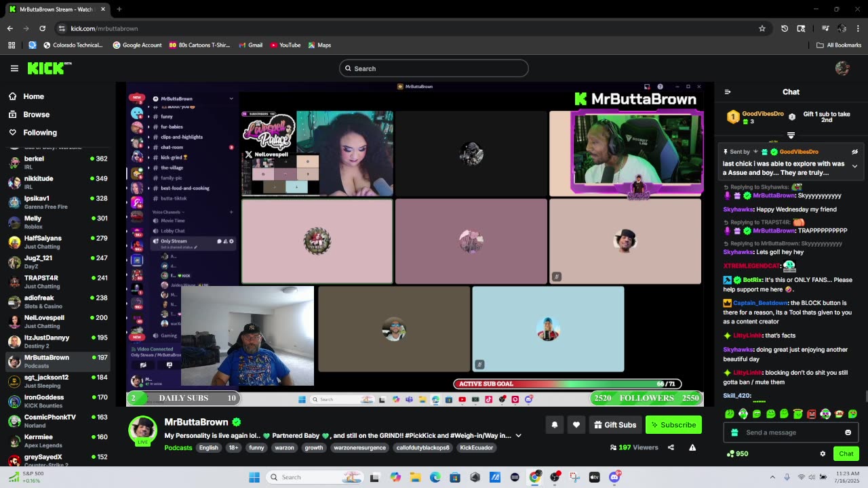The height and width of the screenshot is (488, 868).
Task: Go back in browser
Action: point(9,28)
